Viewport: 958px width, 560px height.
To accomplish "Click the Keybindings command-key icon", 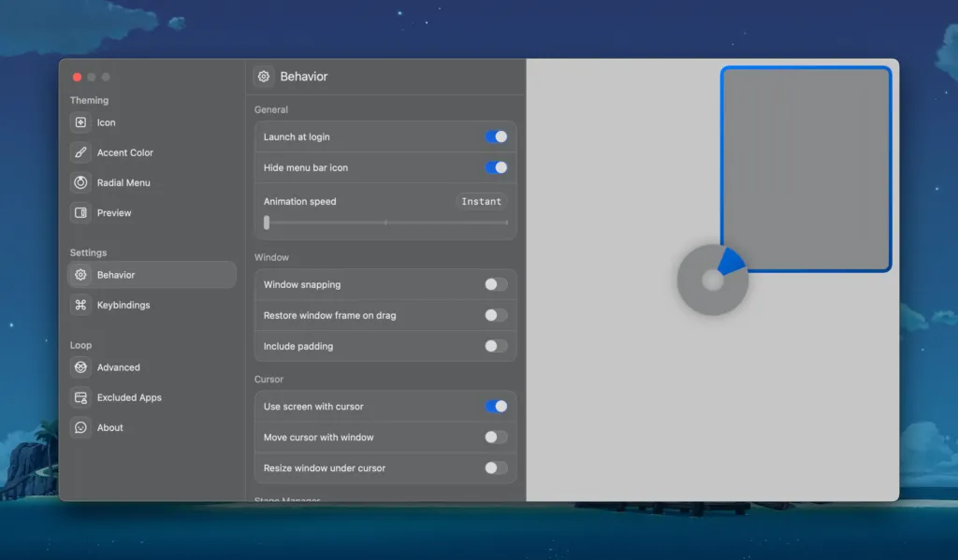I will click(80, 305).
